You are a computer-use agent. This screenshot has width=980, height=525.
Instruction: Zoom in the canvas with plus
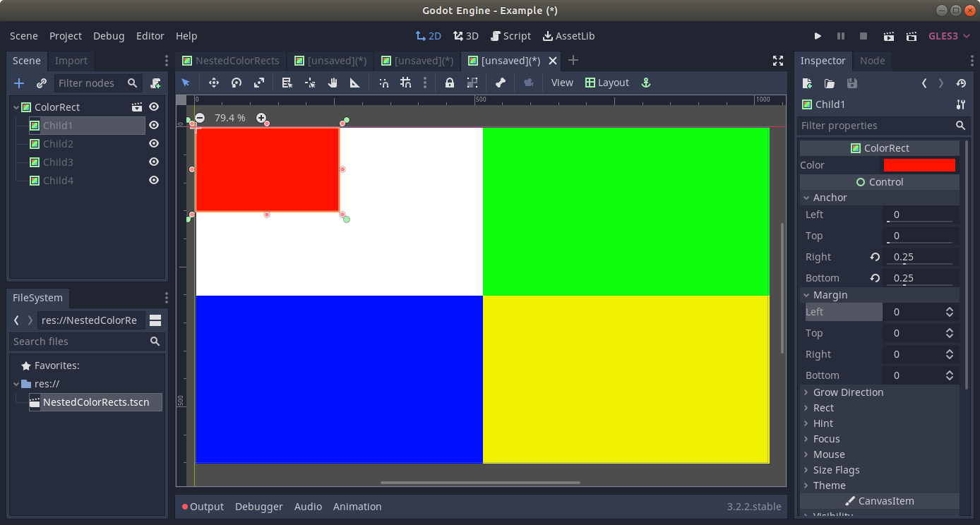[x=261, y=118]
